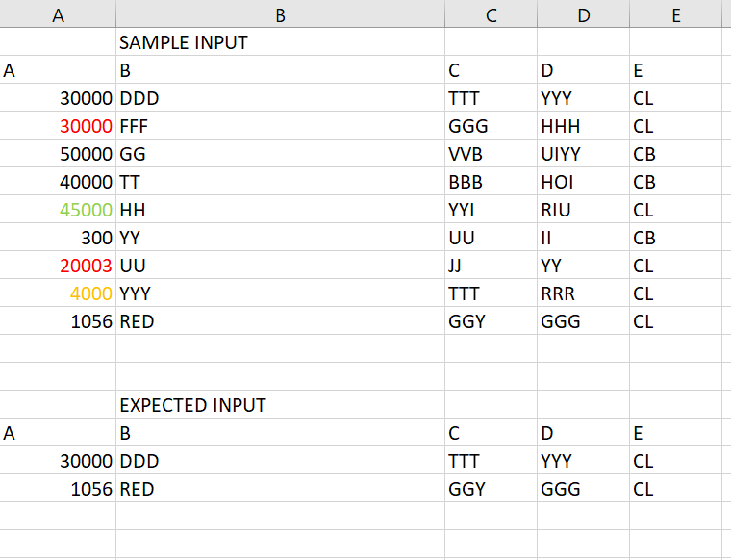Select column B header
The width and height of the screenshot is (731, 560).
[x=280, y=13]
